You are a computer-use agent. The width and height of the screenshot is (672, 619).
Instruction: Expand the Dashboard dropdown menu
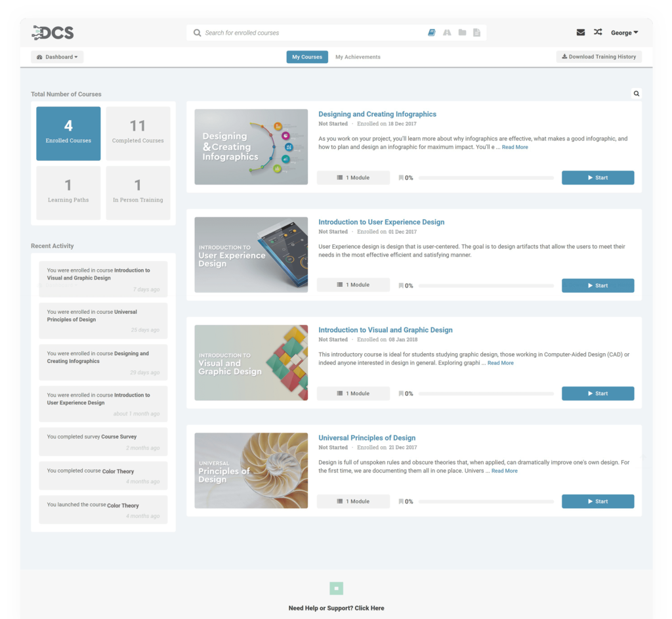pyautogui.click(x=57, y=57)
